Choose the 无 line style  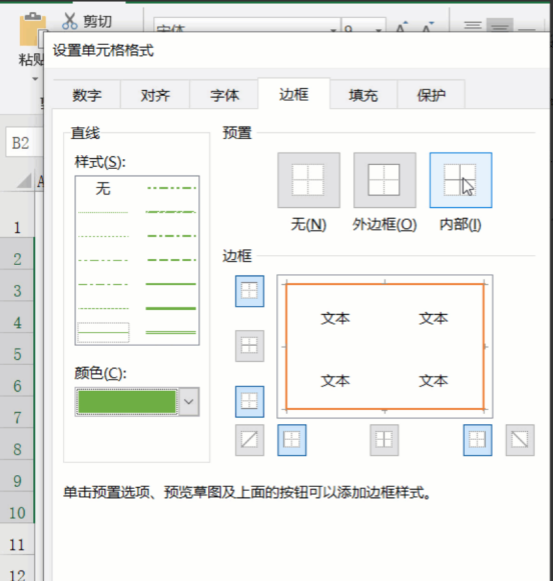pos(103,188)
